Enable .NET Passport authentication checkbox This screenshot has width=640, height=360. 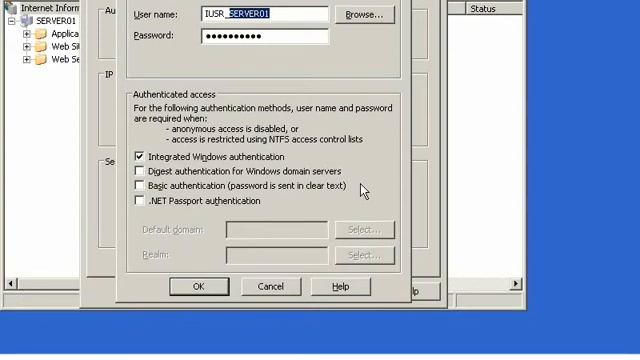point(139,200)
